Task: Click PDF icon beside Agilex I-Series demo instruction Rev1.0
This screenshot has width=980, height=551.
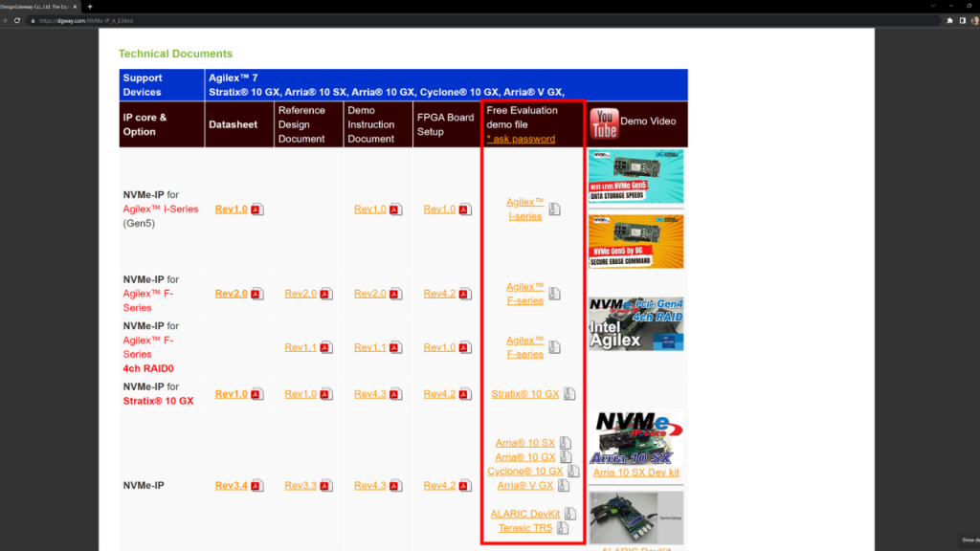Action: pos(395,209)
